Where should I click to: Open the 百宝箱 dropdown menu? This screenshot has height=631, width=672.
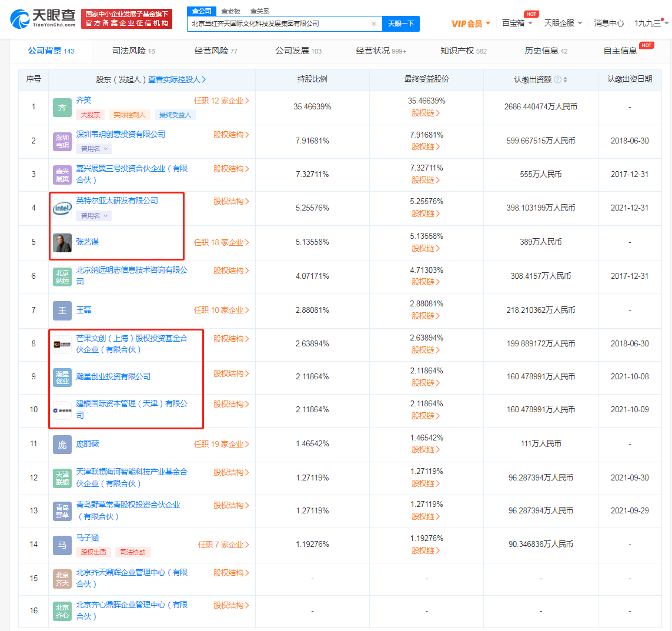[517, 23]
